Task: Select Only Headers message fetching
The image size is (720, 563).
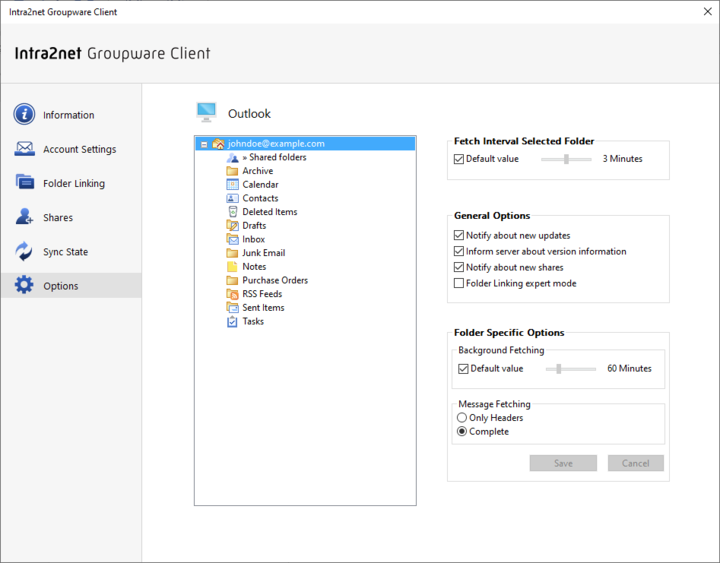Action: (462, 417)
